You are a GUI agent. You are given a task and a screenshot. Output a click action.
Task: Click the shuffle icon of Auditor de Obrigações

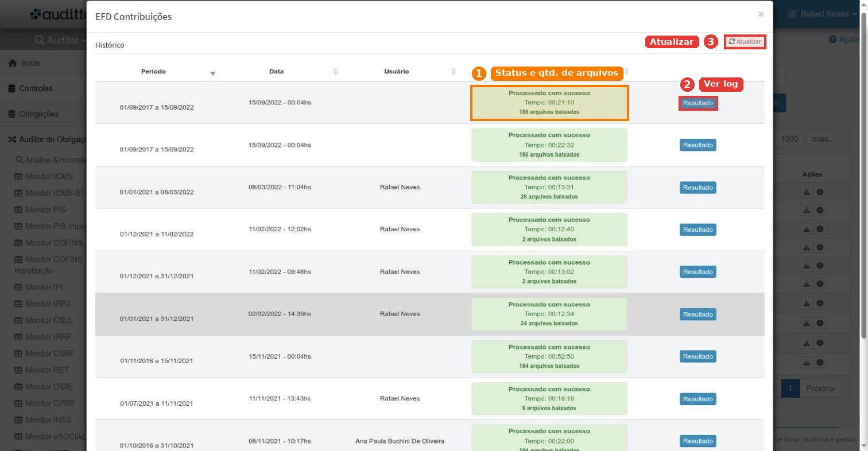click(x=12, y=139)
